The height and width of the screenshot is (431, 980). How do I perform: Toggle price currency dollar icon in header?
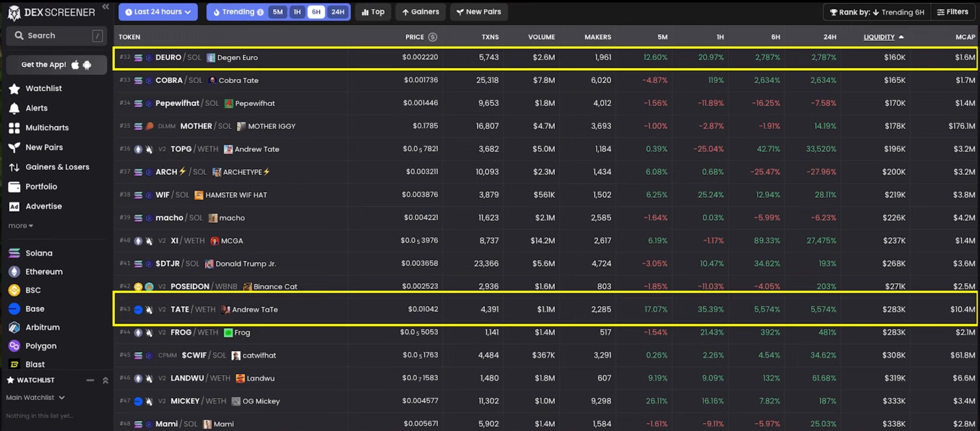pyautogui.click(x=433, y=37)
